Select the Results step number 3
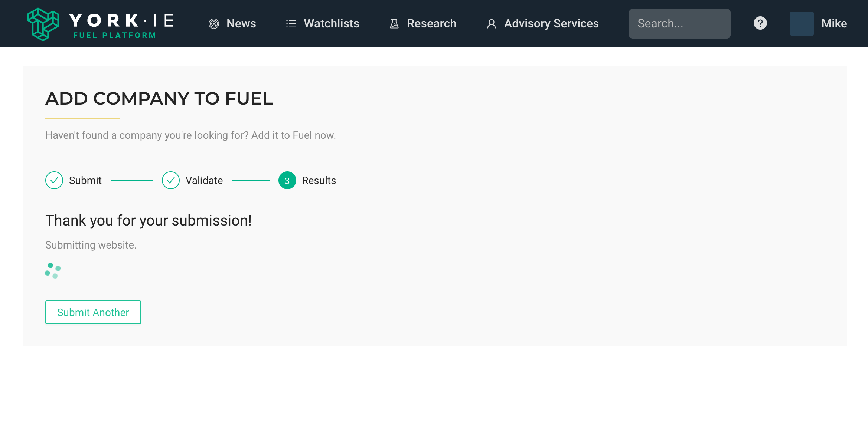Viewport: 868px width, 434px height. (287, 180)
